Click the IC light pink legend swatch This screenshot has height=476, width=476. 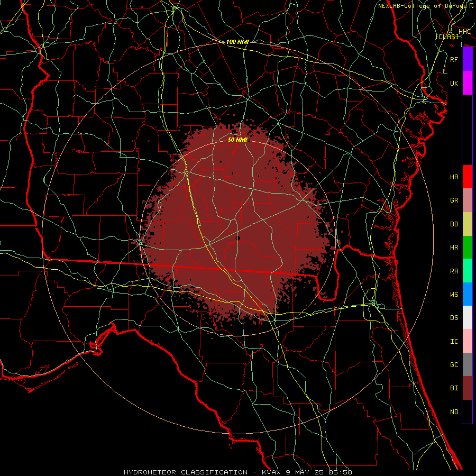click(x=467, y=341)
